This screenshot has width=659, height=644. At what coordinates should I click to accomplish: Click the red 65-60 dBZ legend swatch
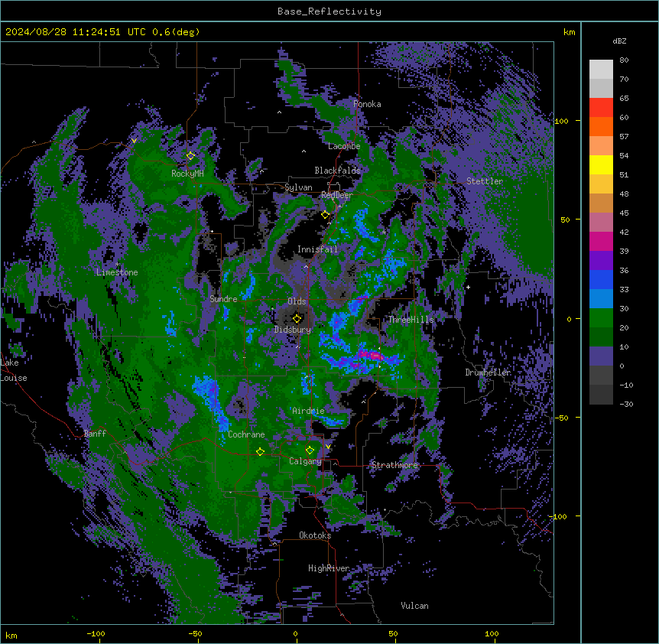tap(601, 108)
